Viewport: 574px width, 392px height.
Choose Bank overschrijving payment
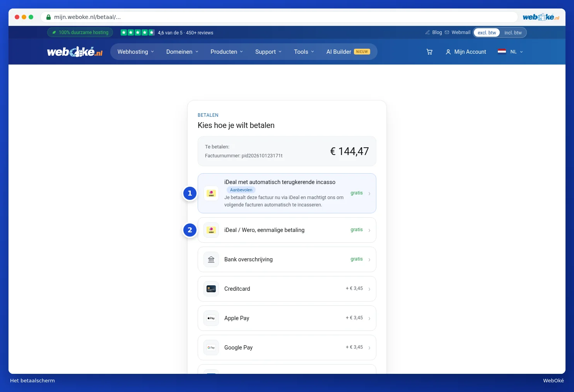pyautogui.click(x=287, y=259)
